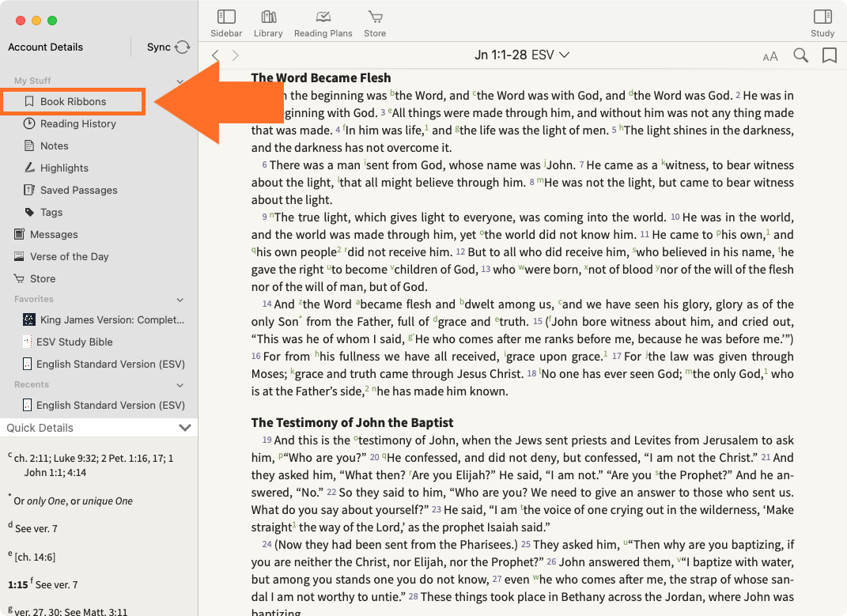The width and height of the screenshot is (847, 616).
Task: Click the heading 'The Word Became Flesh'
Action: click(321, 77)
